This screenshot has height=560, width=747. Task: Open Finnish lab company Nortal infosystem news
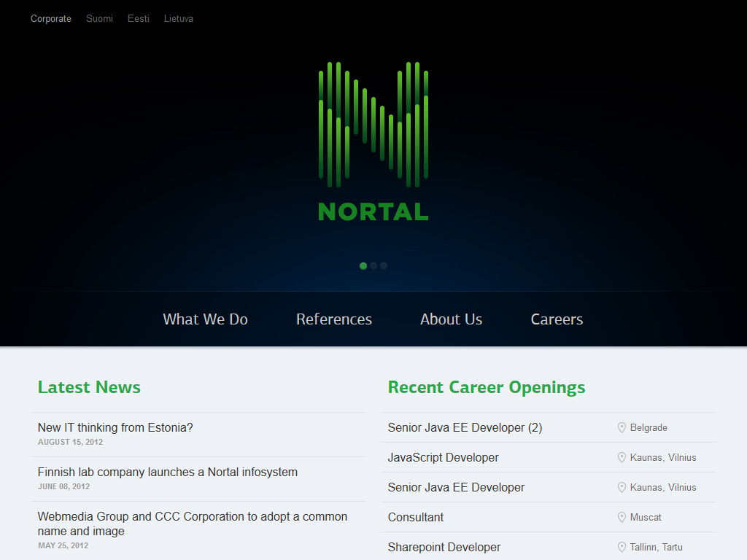tap(168, 472)
